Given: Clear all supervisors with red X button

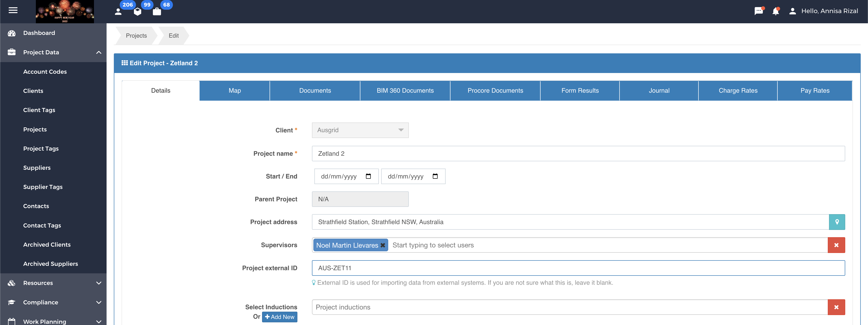Looking at the screenshot, I should 836,245.
